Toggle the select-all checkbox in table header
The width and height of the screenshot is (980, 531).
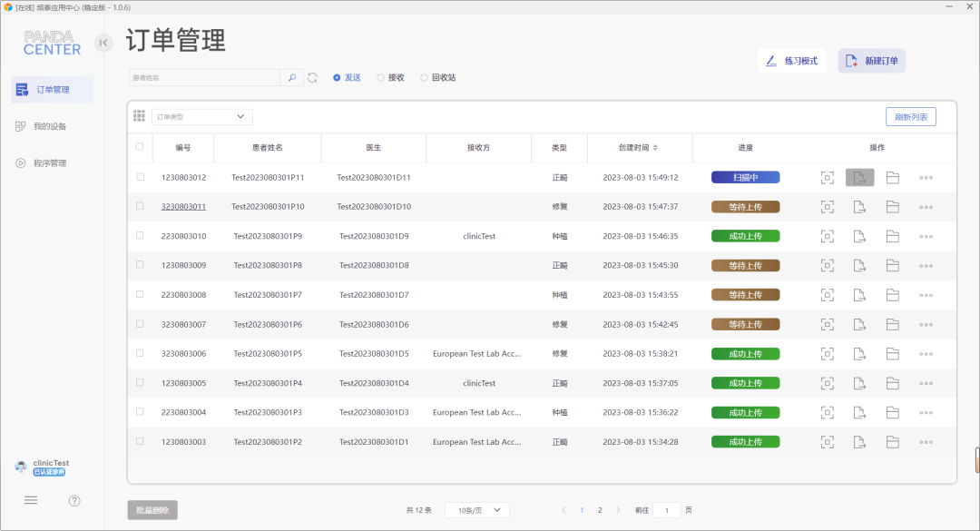click(x=140, y=147)
